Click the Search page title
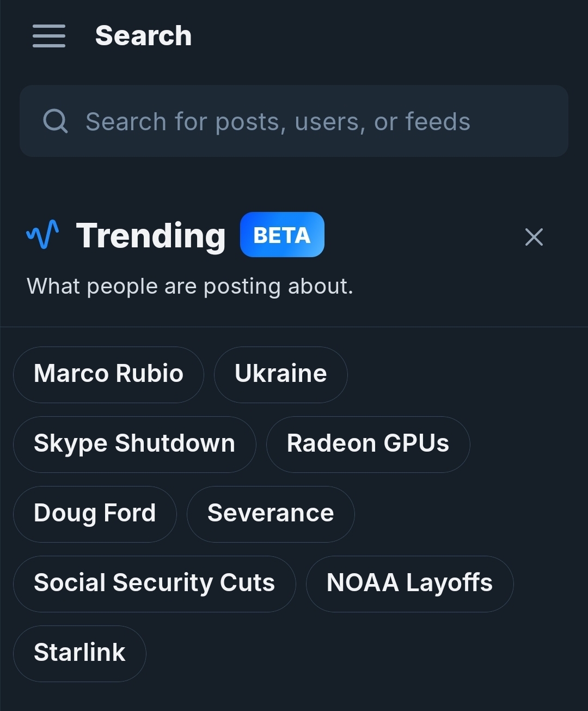 143,36
